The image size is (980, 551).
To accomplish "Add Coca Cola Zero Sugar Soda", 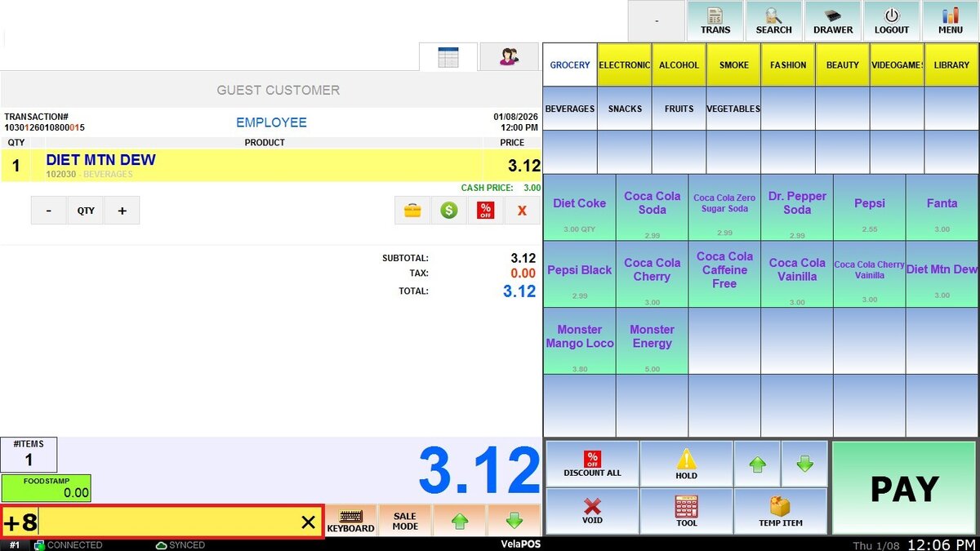I will pos(724,207).
